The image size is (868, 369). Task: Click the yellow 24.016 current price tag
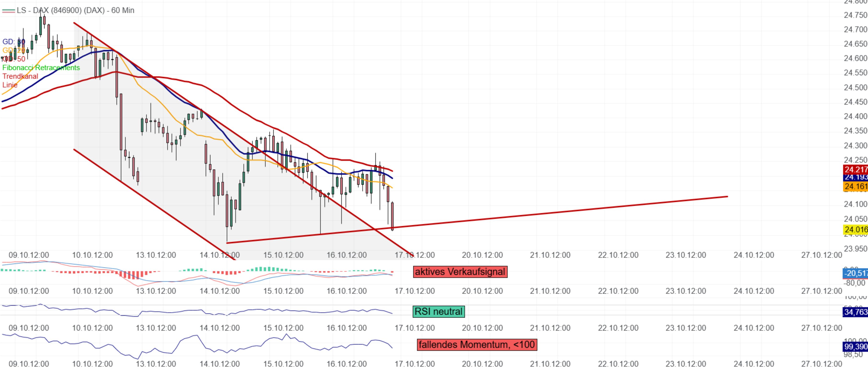855,230
